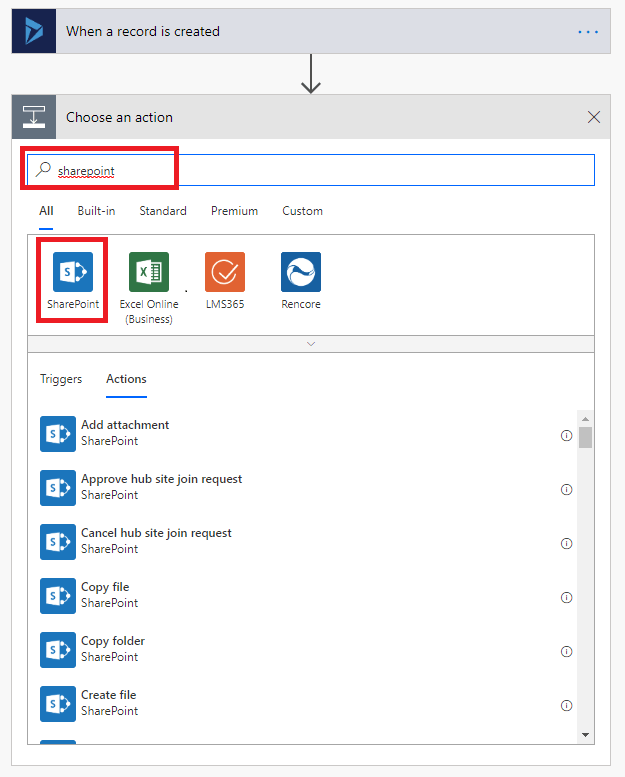Image resolution: width=625 pixels, height=777 pixels.
Task: Open the trigger's ellipsis menu
Action: point(588,32)
